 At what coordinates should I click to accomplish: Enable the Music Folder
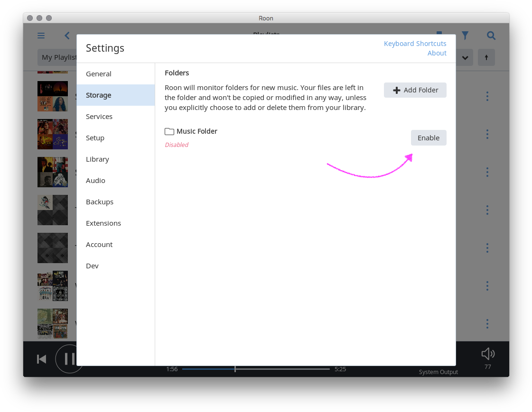429,138
